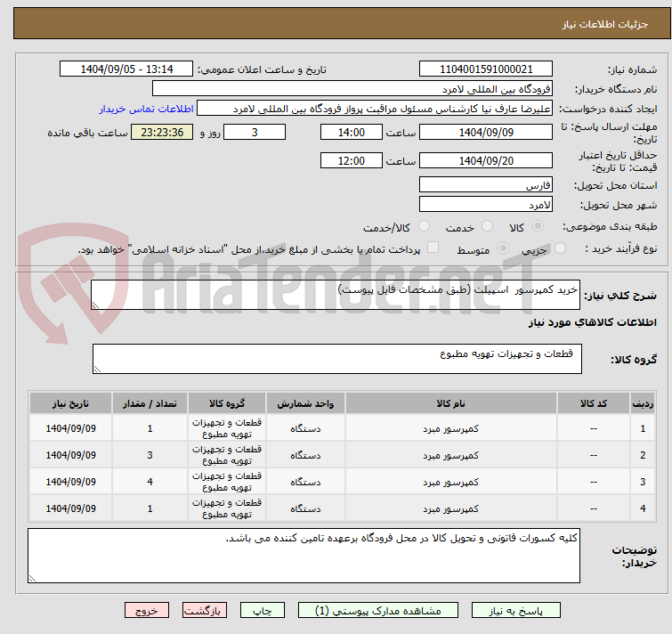
Task: Click the توضیحات خریدار notes textarea
Action: (304, 556)
